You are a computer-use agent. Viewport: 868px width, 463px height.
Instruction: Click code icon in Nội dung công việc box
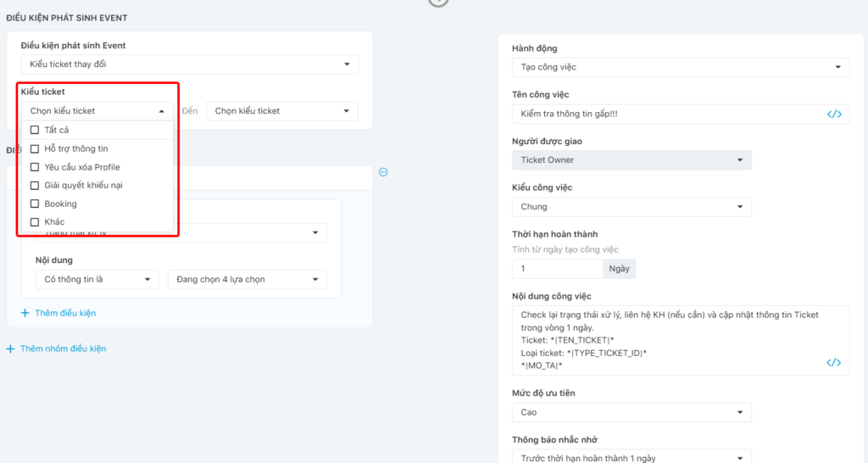[x=833, y=363]
